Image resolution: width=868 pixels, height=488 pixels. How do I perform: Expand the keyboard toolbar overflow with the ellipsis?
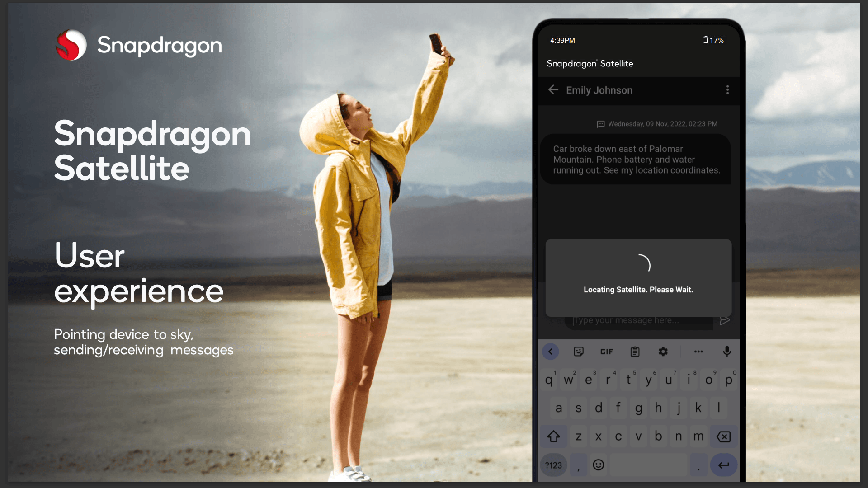[x=698, y=352]
